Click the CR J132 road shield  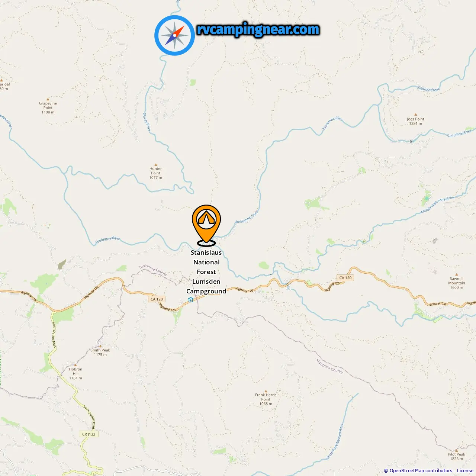[x=89, y=434]
